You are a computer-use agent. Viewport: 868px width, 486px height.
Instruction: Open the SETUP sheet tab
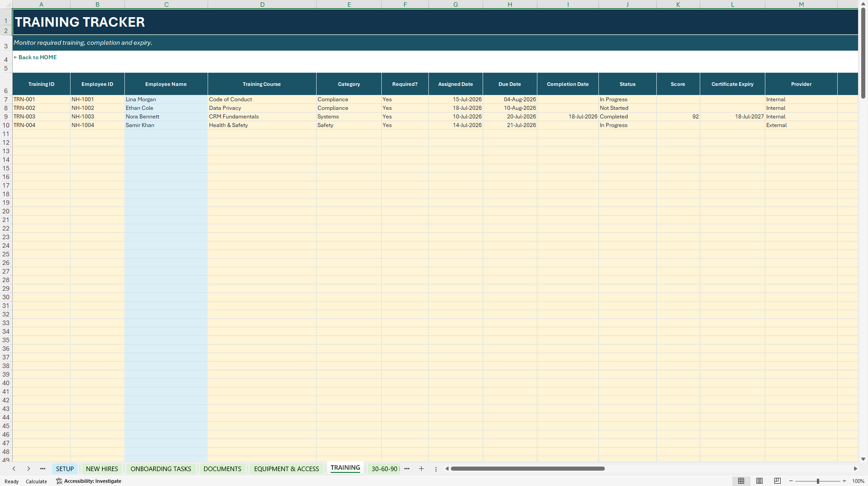65,469
